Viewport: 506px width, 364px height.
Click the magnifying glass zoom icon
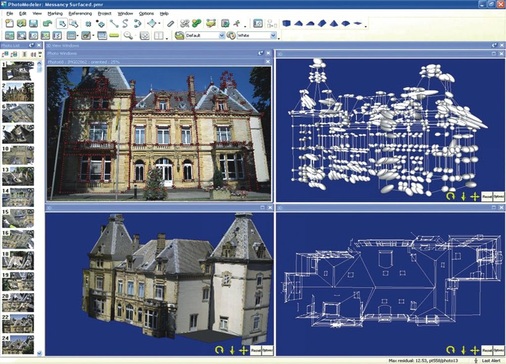(128, 35)
